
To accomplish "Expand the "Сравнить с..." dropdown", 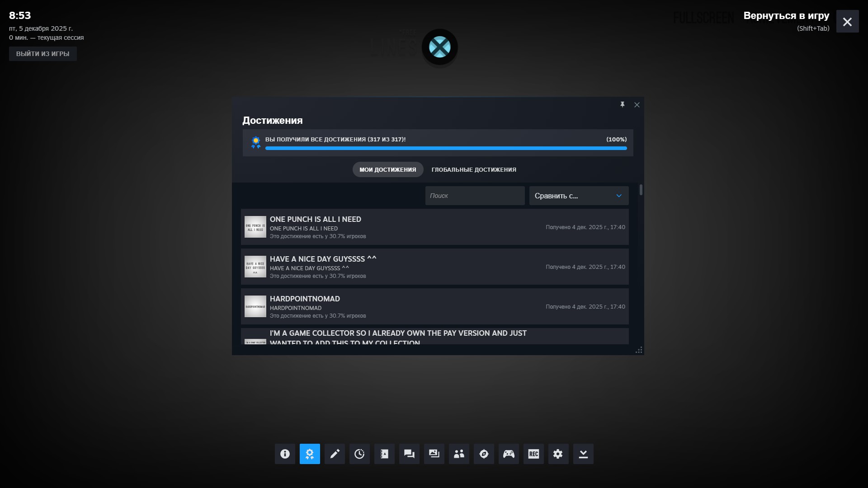I will [x=579, y=196].
